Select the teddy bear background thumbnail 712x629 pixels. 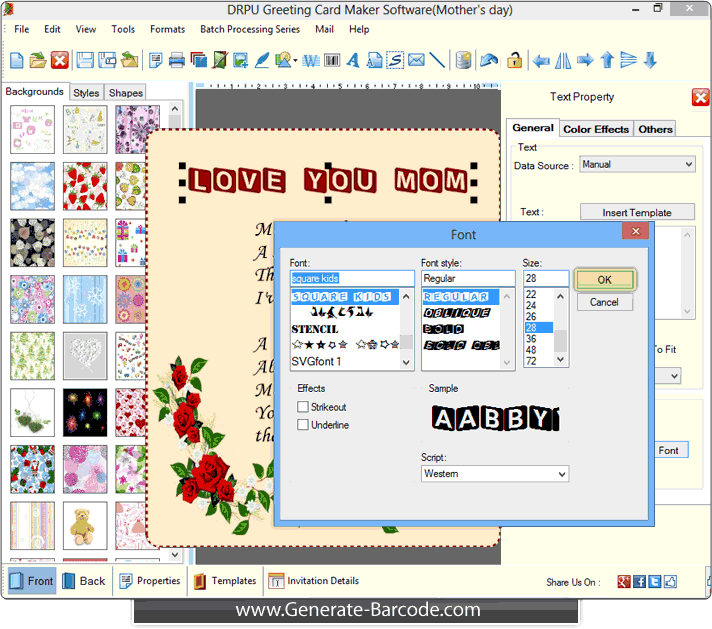pos(85,526)
